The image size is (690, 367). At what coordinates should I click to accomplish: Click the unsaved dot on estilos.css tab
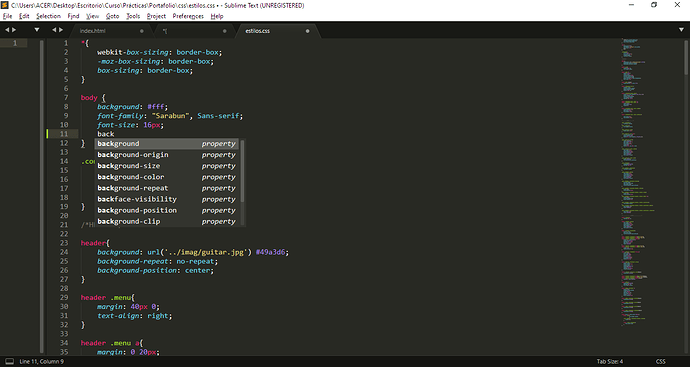[307, 31]
